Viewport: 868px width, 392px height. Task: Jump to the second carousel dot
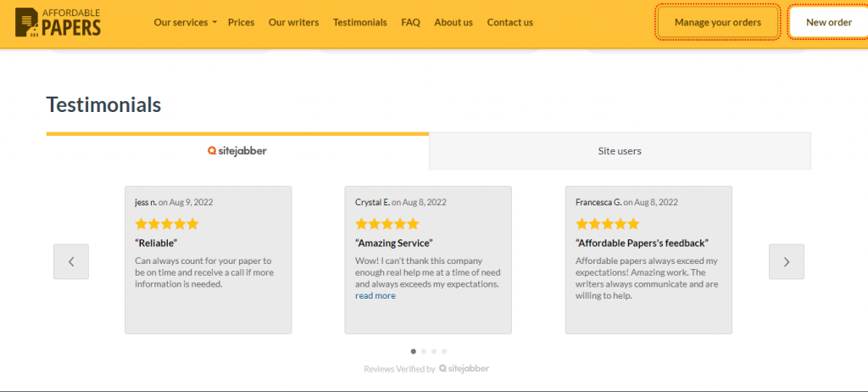[424, 351]
